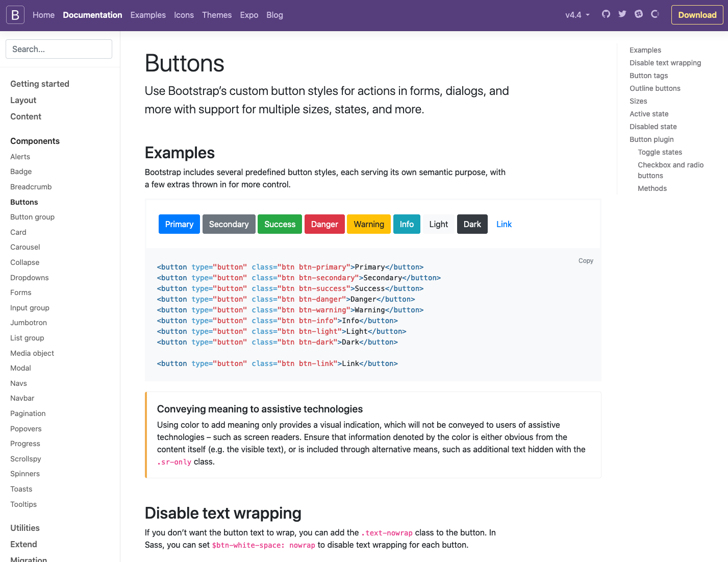Viewport: 728px width, 562px height.
Task: Click the Dark example button
Action: click(472, 224)
